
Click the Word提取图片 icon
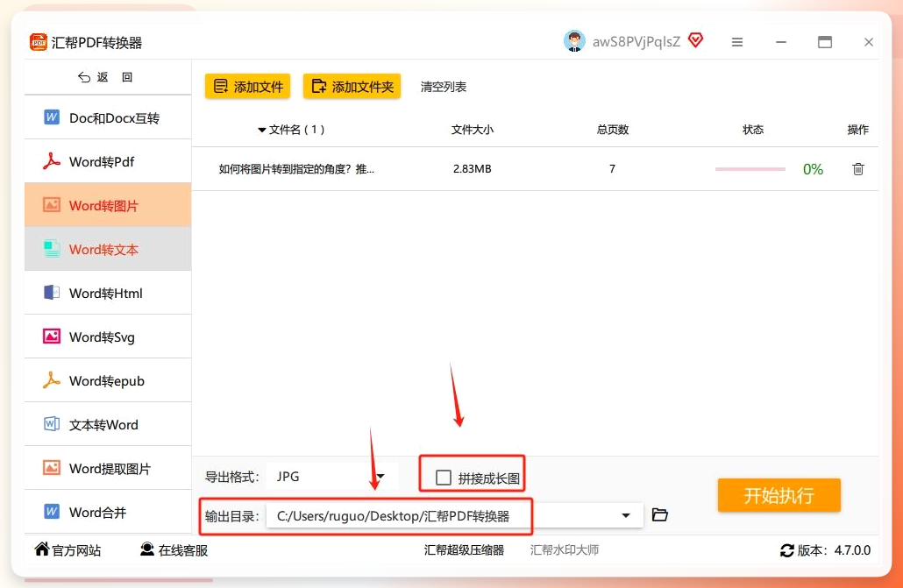click(52, 468)
